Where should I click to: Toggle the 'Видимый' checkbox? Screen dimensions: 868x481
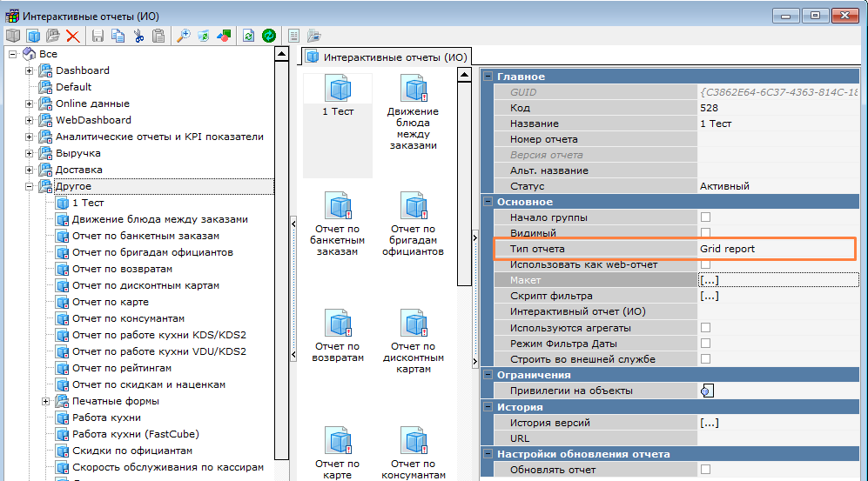[x=706, y=233]
